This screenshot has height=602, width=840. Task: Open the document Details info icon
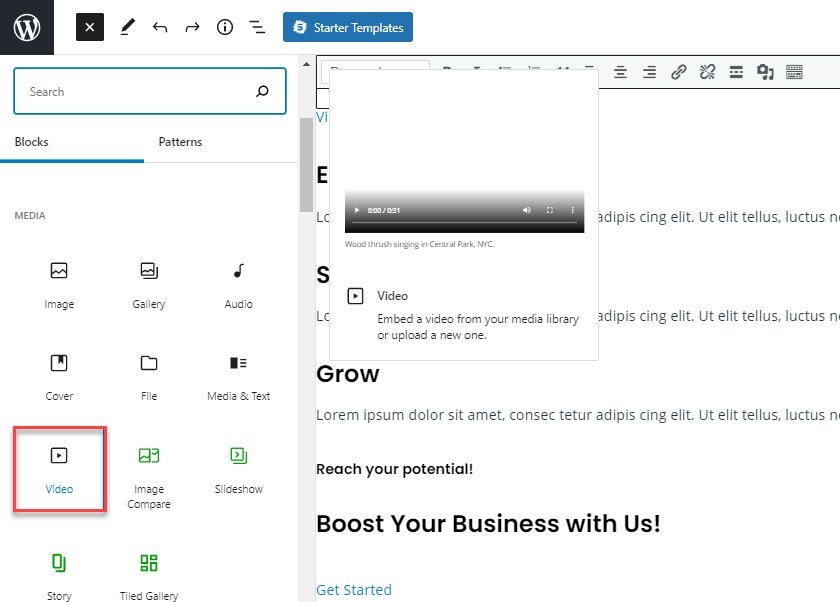(x=225, y=28)
